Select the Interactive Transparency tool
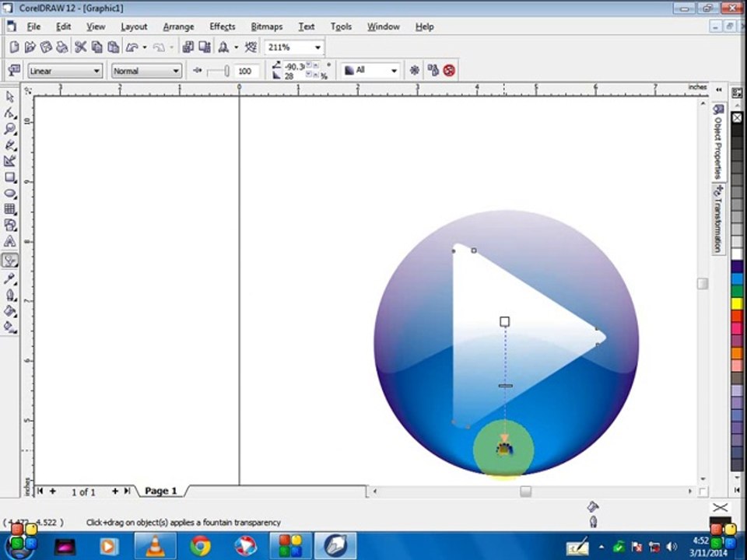 coord(10,261)
